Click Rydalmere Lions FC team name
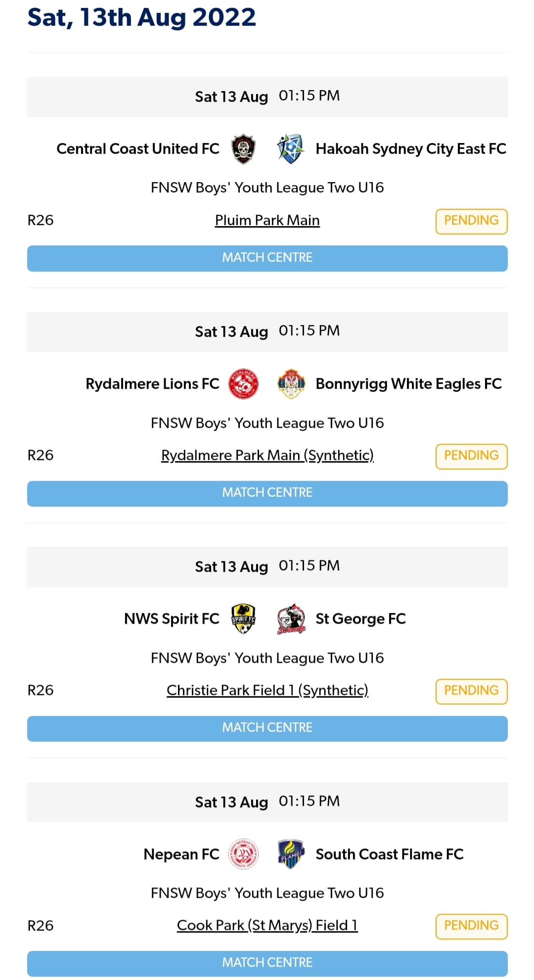 point(152,383)
